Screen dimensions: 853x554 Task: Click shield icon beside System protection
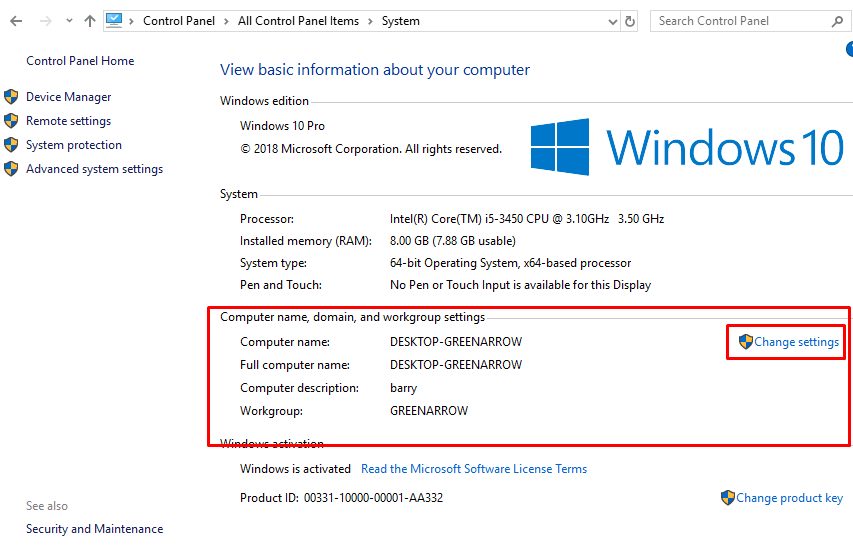coord(11,145)
